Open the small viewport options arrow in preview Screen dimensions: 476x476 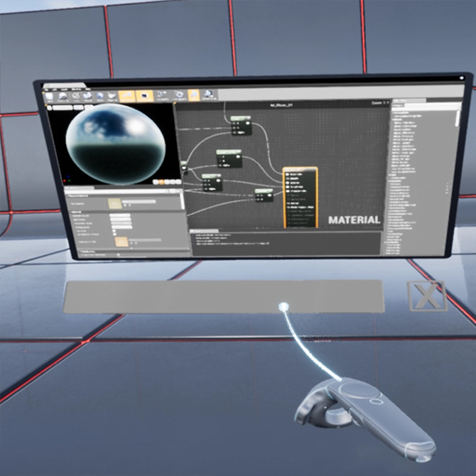click(49, 108)
